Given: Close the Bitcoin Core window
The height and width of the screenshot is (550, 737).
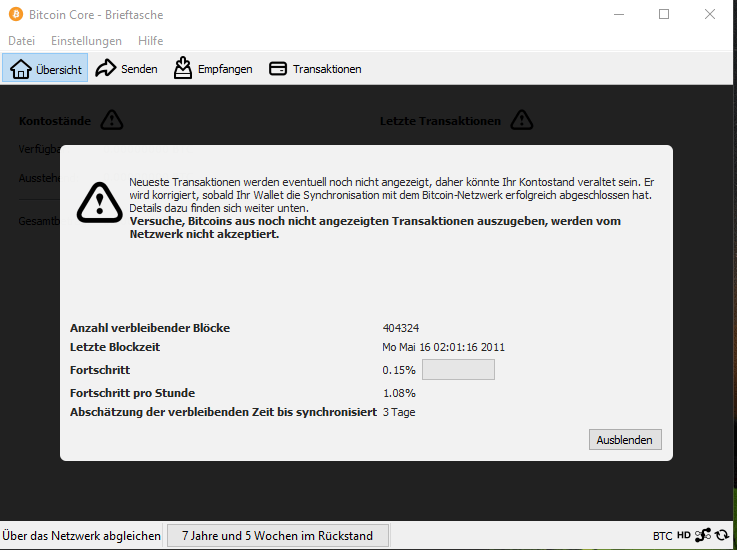Looking at the screenshot, I should 710,15.
